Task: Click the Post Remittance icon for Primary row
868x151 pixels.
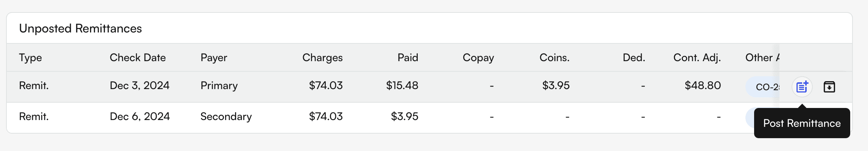Action: (802, 87)
